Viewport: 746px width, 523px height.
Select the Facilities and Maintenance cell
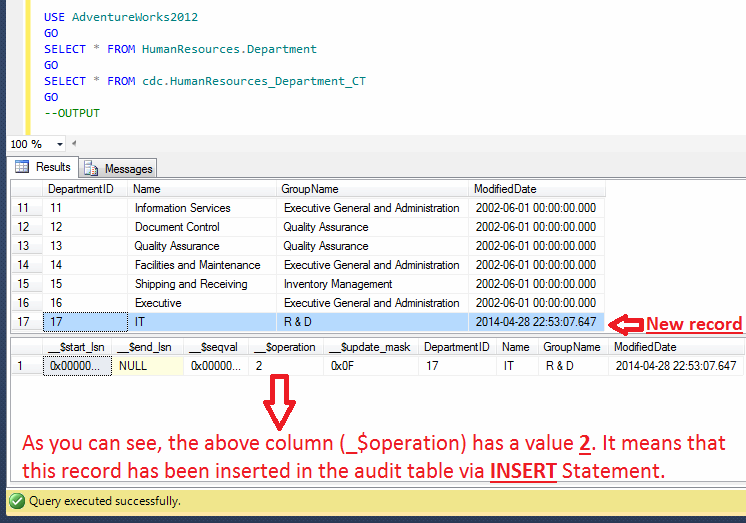pyautogui.click(x=197, y=265)
